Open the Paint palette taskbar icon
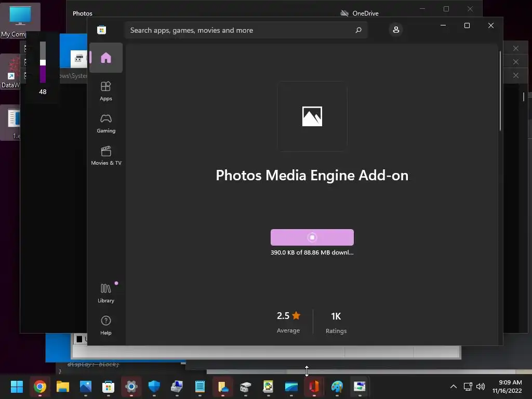 (x=337, y=387)
